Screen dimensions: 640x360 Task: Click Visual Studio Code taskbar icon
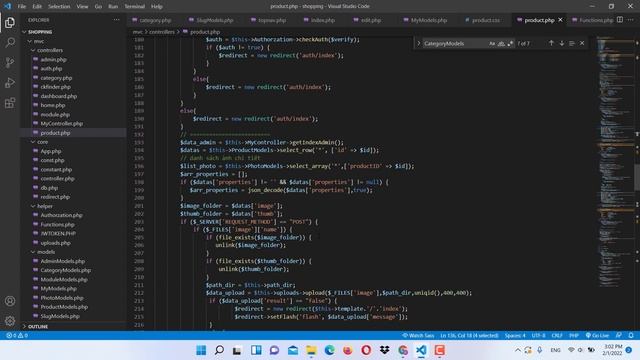click(421, 350)
